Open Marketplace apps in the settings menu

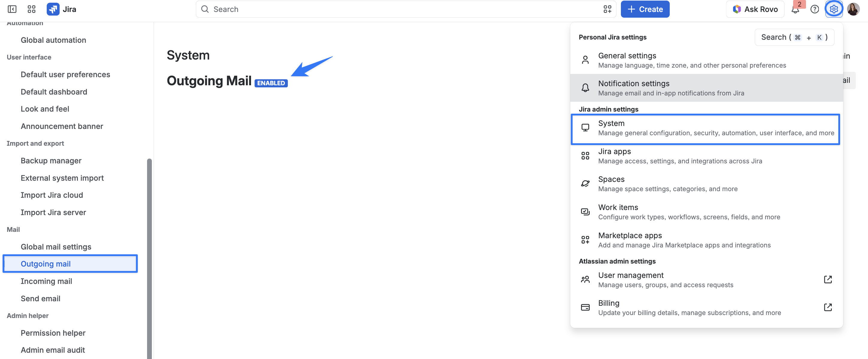(706, 240)
